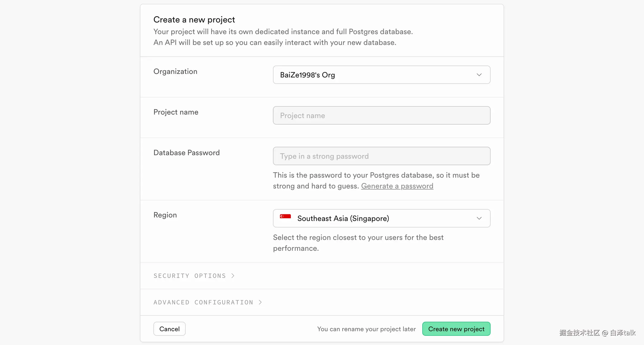Focus the Project name input field
This screenshot has height=345, width=644.
[381, 115]
